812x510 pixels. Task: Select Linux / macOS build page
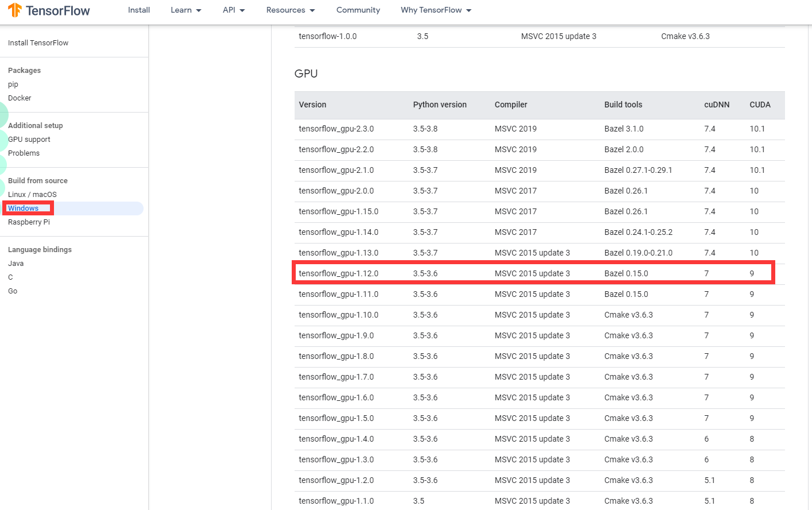(x=32, y=195)
